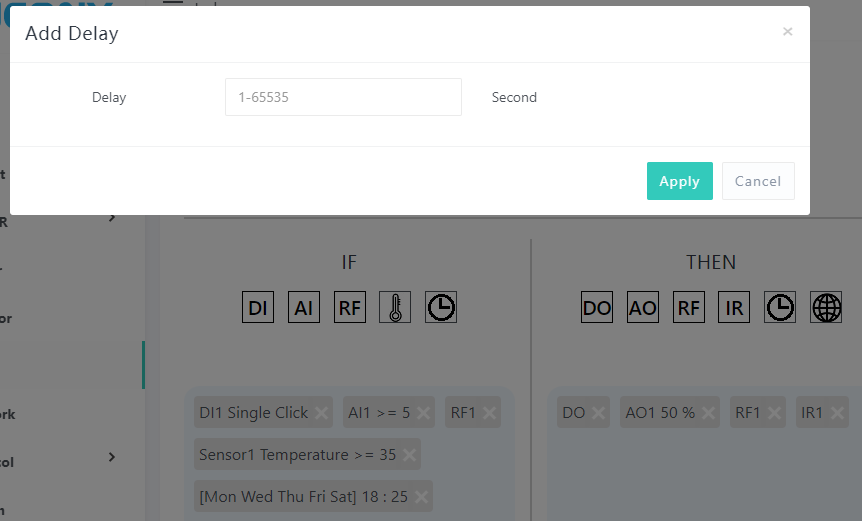Viewport: 862px width, 521px height.
Task: Delete the Mon Wed Thu Fri Sat schedule
Action: [x=421, y=497]
